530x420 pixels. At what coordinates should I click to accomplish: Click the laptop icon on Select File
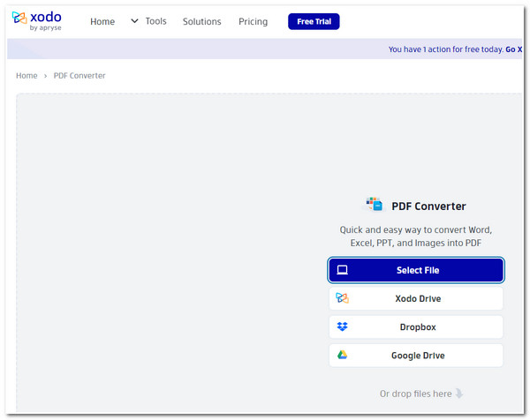tap(342, 270)
